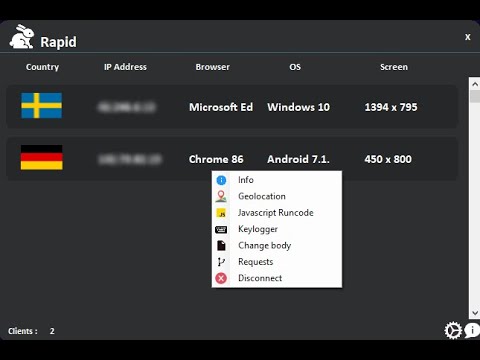Click the scrollbar up arrow
Viewport: 480px width, 360px height.
(475, 84)
